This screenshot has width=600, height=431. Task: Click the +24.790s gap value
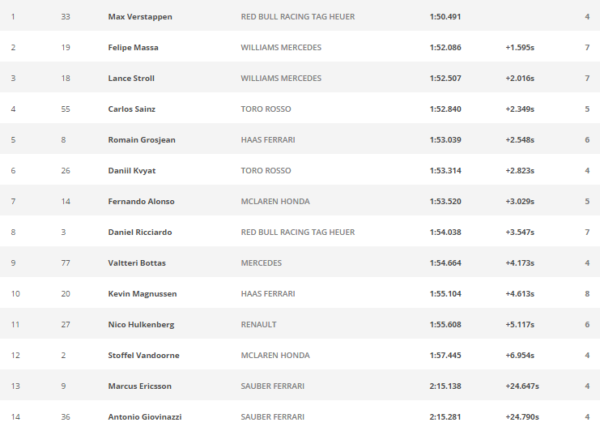tap(530, 416)
